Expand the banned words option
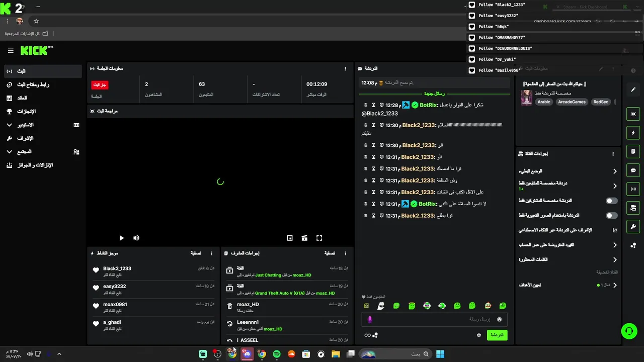The image size is (644, 362). coord(568,259)
